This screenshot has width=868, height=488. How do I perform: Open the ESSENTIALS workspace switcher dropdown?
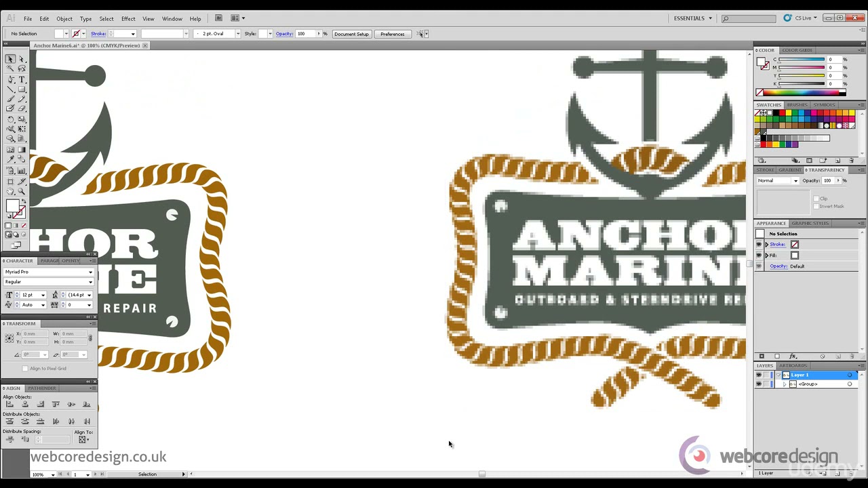[692, 18]
